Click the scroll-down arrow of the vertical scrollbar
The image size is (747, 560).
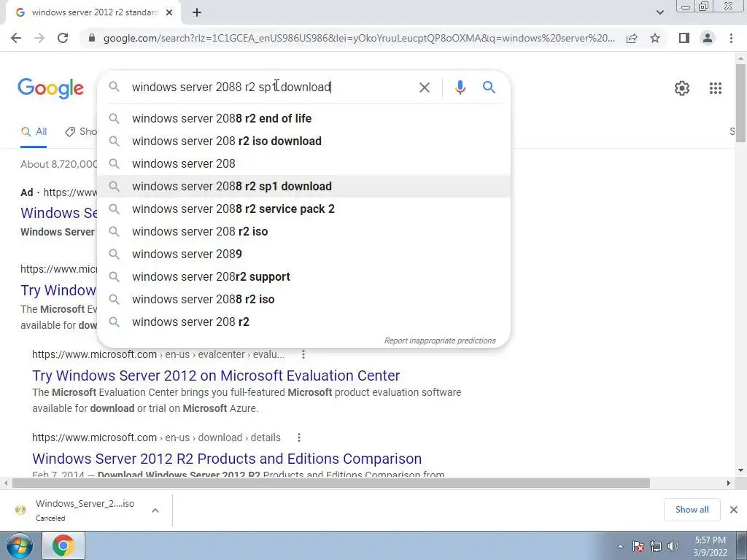[741, 470]
